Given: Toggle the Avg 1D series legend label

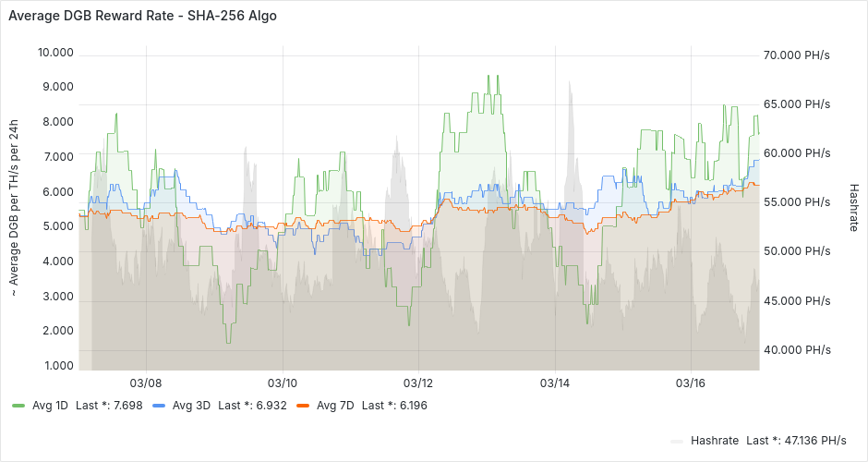Looking at the screenshot, I should coord(50,405).
